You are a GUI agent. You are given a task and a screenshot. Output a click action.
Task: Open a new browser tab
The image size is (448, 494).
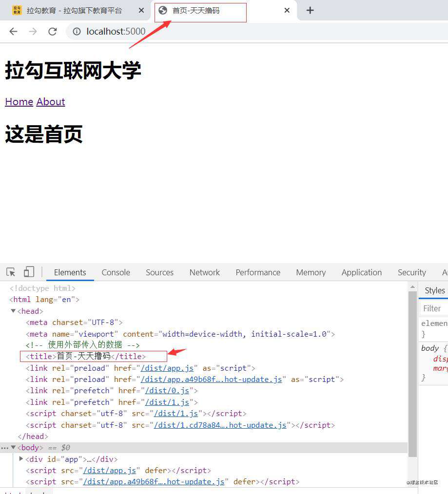coord(310,10)
